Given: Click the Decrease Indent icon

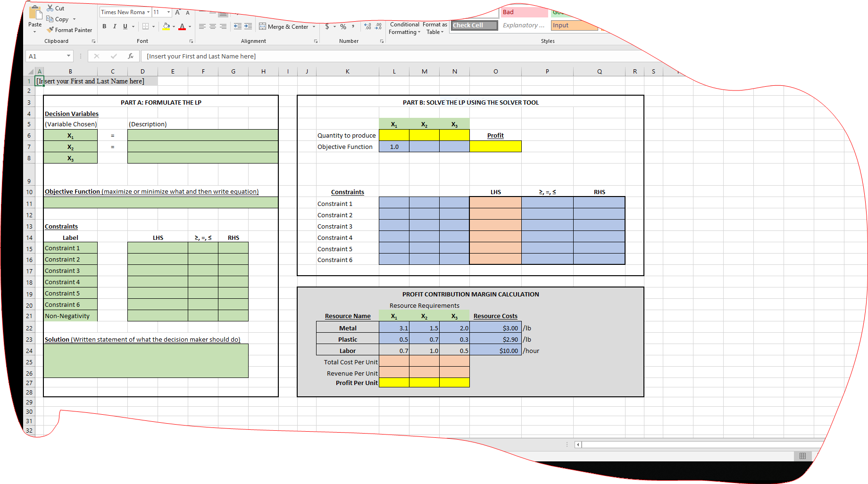Looking at the screenshot, I should [x=238, y=26].
